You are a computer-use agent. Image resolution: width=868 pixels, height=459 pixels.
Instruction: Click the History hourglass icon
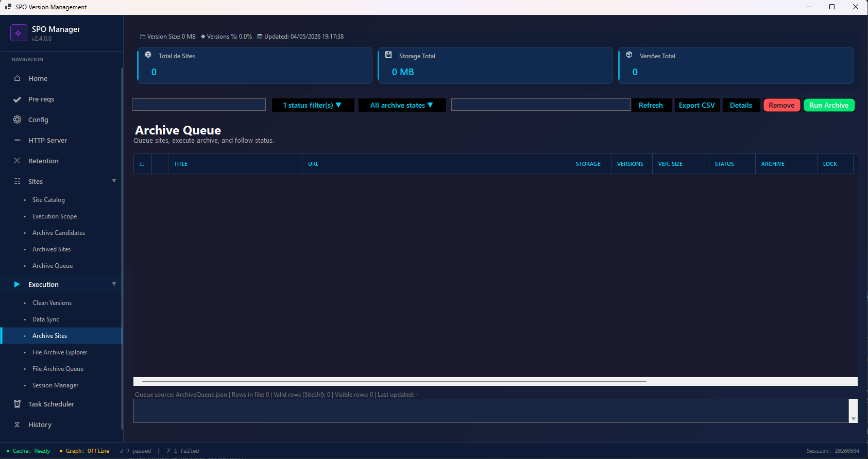(17, 425)
